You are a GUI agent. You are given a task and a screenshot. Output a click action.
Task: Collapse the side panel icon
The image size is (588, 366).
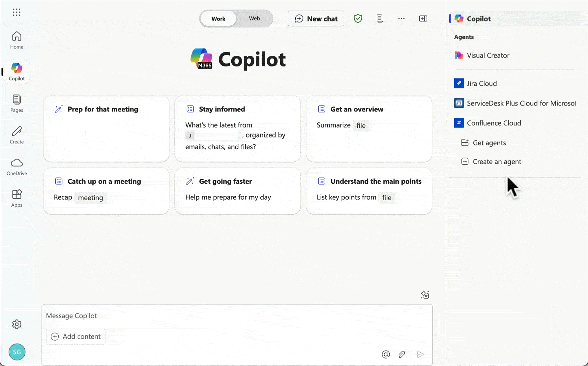(x=423, y=18)
